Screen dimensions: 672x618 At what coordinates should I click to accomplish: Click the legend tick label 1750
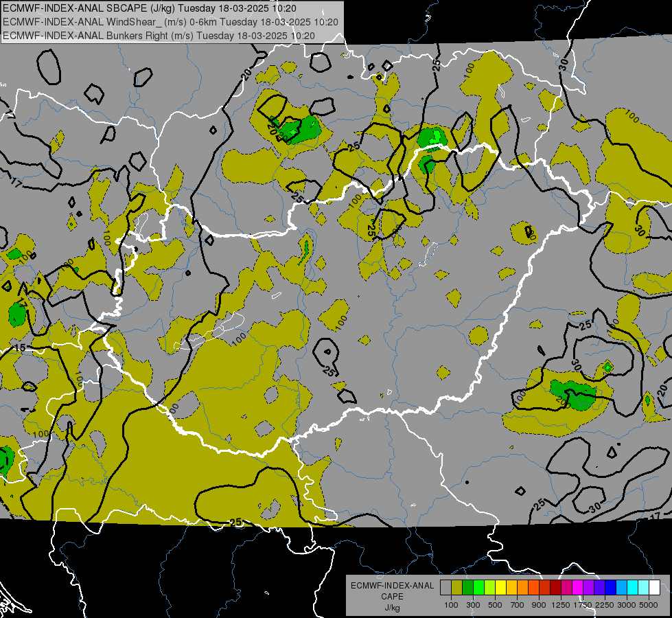tap(583, 605)
